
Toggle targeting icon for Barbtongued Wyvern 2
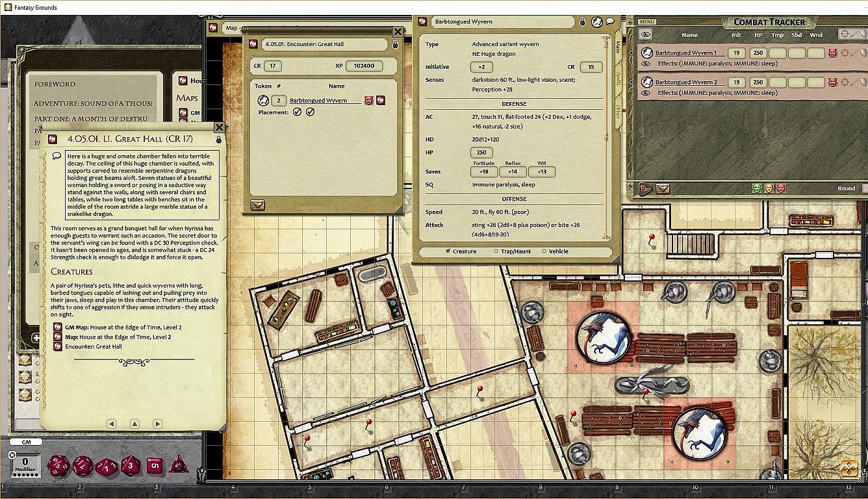coord(845,82)
